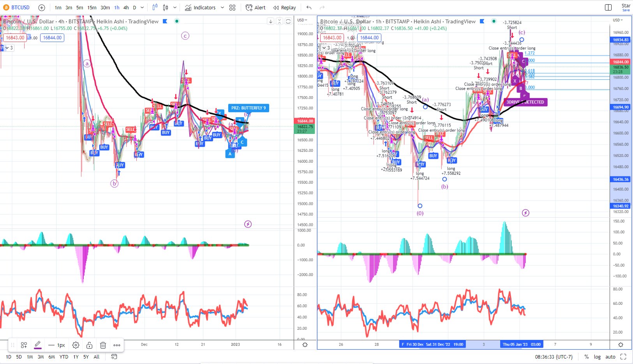Collapse the left chart pane button
Image resolution: width=633 pixels, height=364 pixels.
(279, 21)
